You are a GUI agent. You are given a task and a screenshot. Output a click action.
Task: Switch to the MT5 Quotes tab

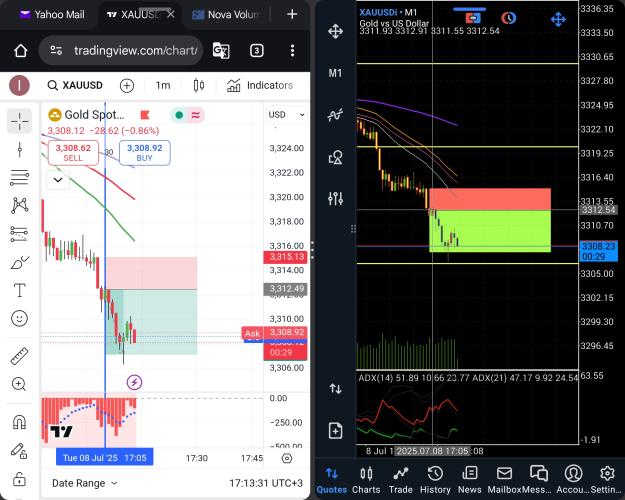(x=332, y=480)
